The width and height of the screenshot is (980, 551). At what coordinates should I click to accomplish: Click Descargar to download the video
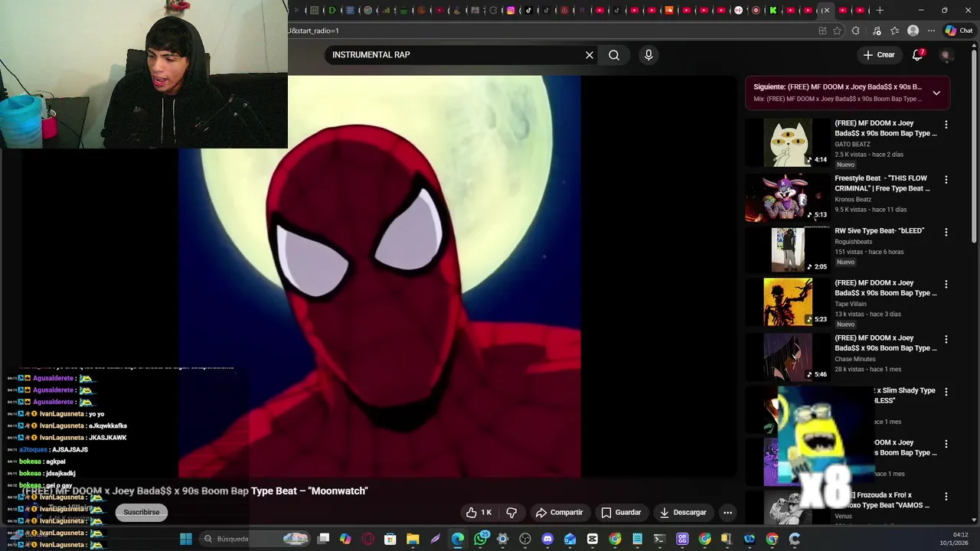pos(683,513)
